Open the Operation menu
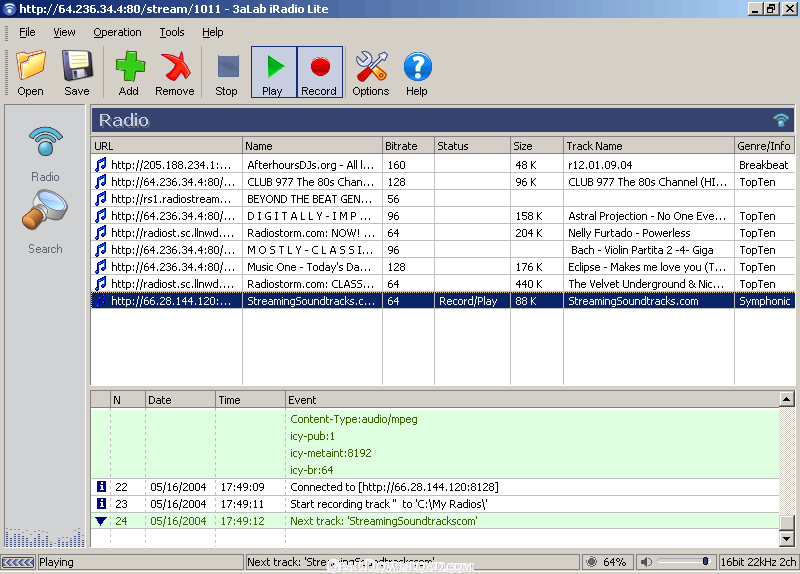The width and height of the screenshot is (800, 574). (x=117, y=32)
